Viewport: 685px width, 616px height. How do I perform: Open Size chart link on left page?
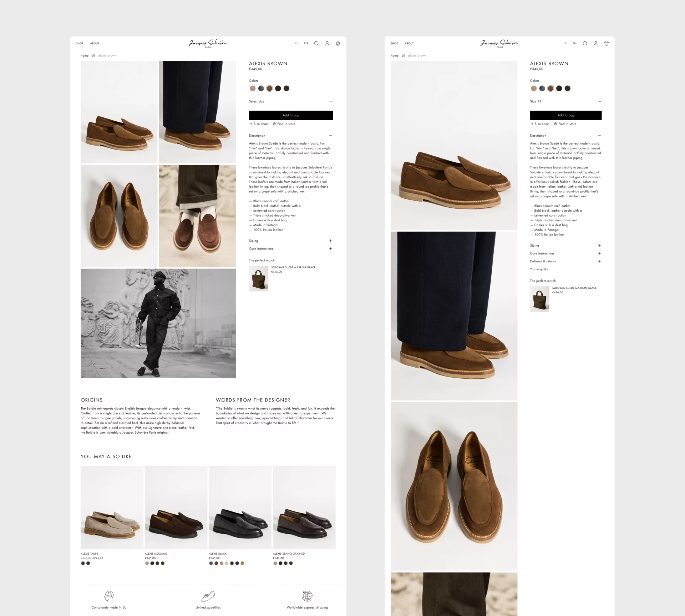coord(259,124)
